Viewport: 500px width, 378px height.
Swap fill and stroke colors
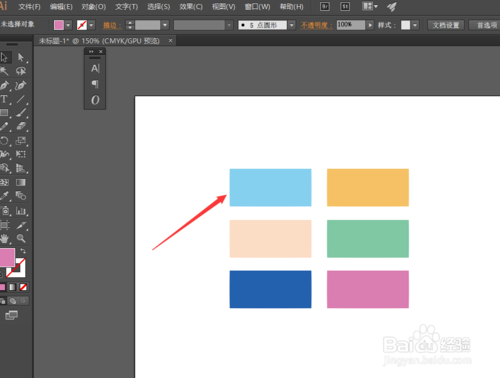pos(23,251)
